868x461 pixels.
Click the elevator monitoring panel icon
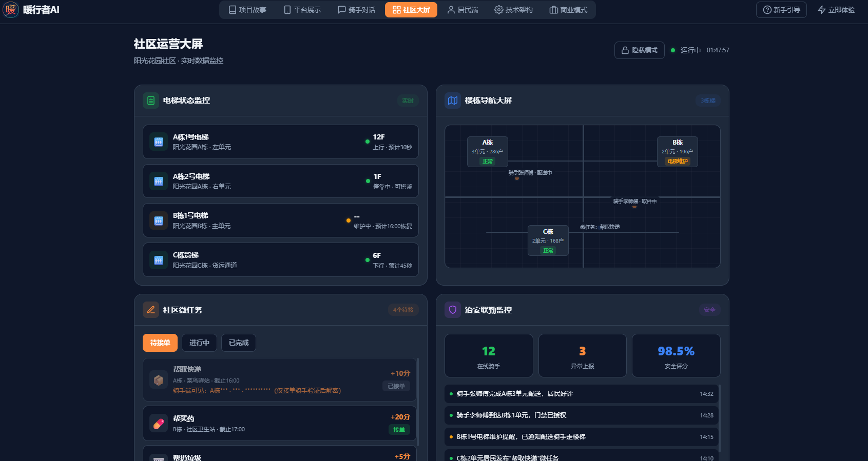tap(151, 101)
